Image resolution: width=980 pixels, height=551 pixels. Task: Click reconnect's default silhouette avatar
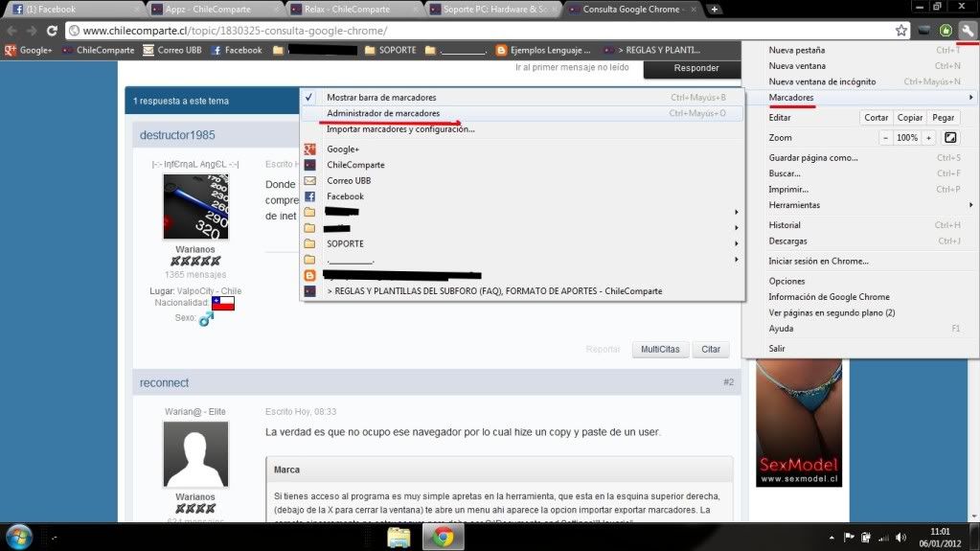click(195, 454)
